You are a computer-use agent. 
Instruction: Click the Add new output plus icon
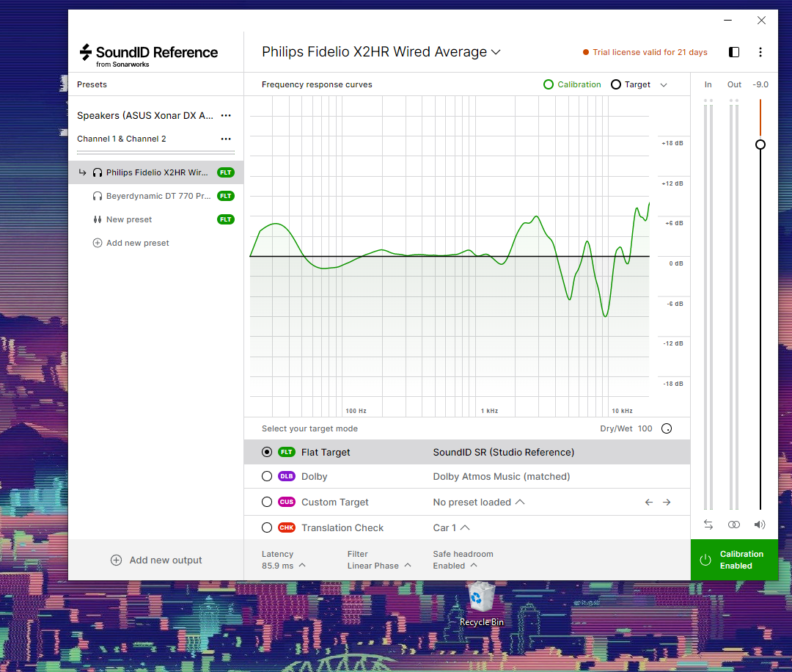click(116, 560)
